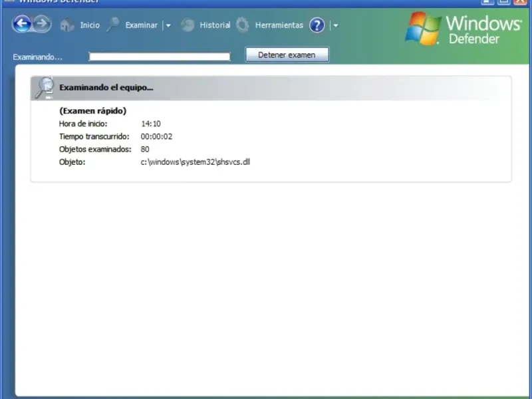Click the 'Hora de inicio:' label
The width and height of the screenshot is (532, 399).
coord(83,124)
